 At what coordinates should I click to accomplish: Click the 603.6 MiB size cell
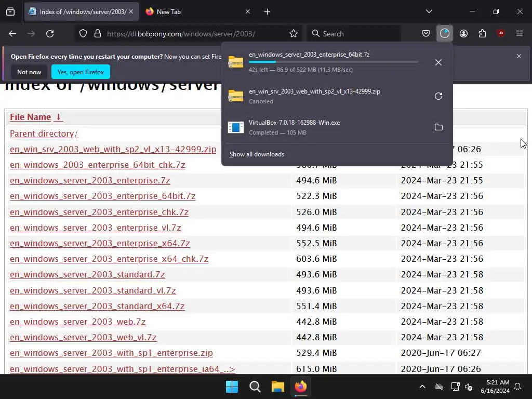pos(316,259)
